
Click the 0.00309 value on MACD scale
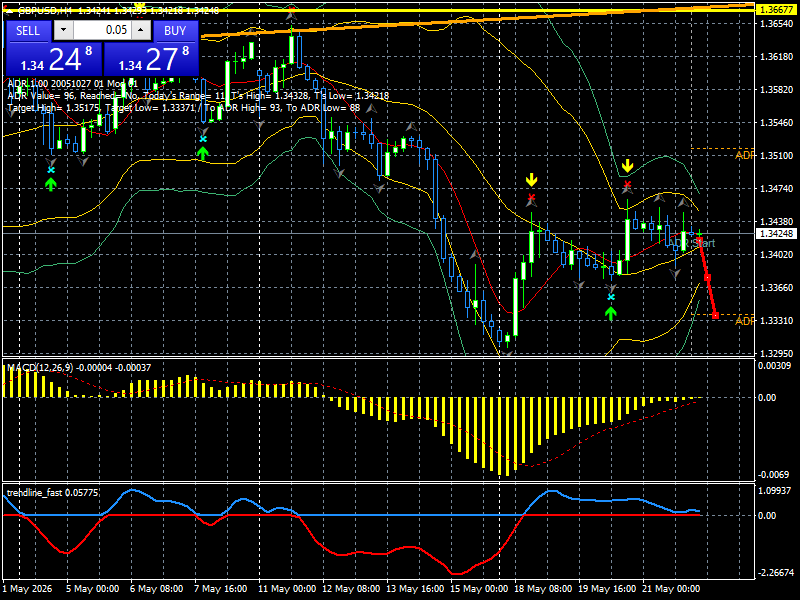(x=774, y=365)
